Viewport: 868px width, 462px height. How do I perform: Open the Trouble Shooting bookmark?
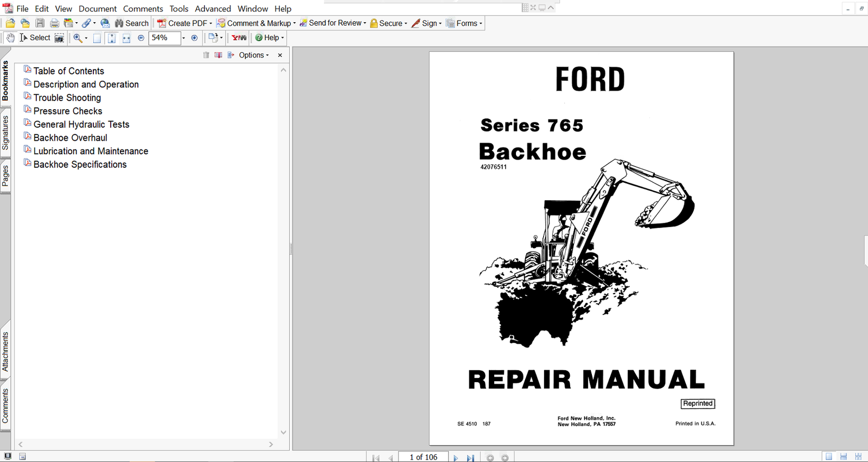(x=67, y=98)
